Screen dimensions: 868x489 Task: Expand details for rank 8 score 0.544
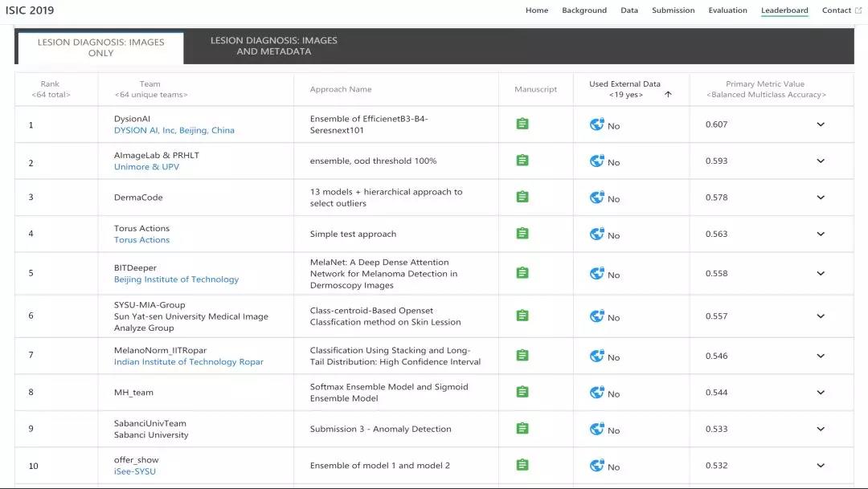pos(821,393)
